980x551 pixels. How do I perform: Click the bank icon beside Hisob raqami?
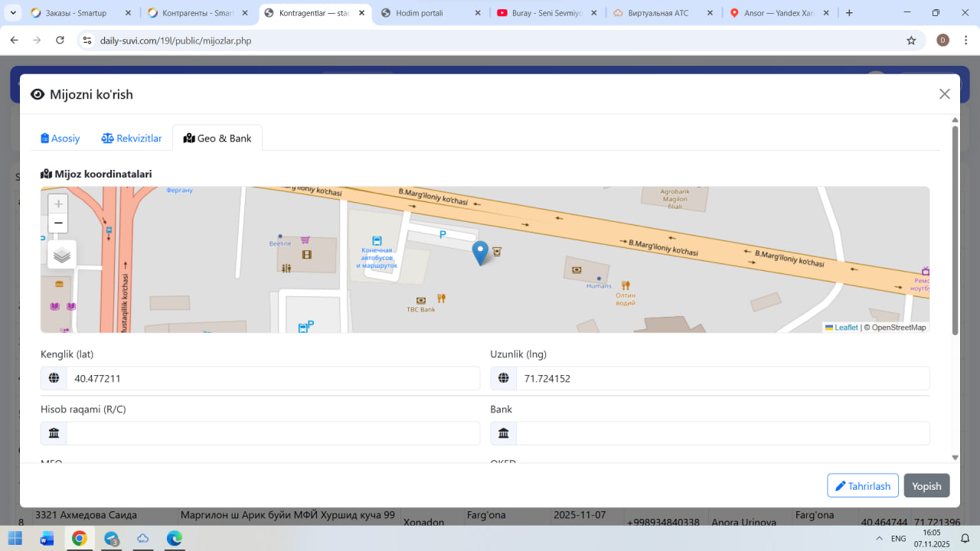coord(54,433)
